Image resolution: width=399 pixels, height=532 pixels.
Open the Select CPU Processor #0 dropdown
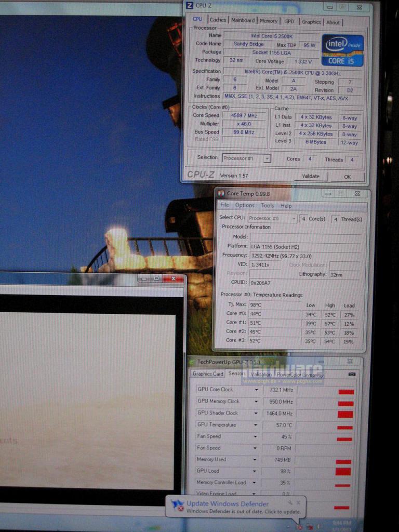294,219
